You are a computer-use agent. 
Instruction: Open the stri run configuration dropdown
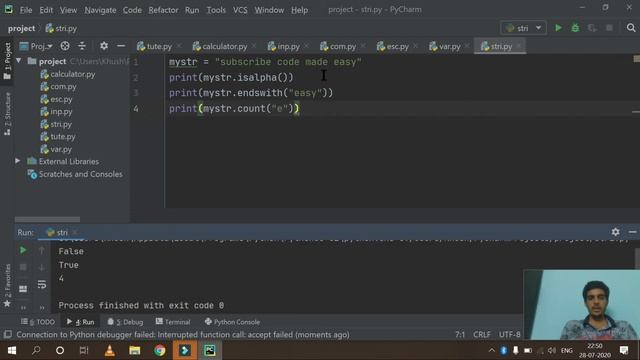pos(523,28)
